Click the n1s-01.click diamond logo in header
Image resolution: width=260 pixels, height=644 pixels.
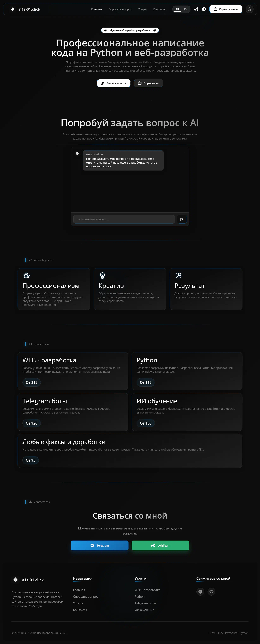[13, 9]
